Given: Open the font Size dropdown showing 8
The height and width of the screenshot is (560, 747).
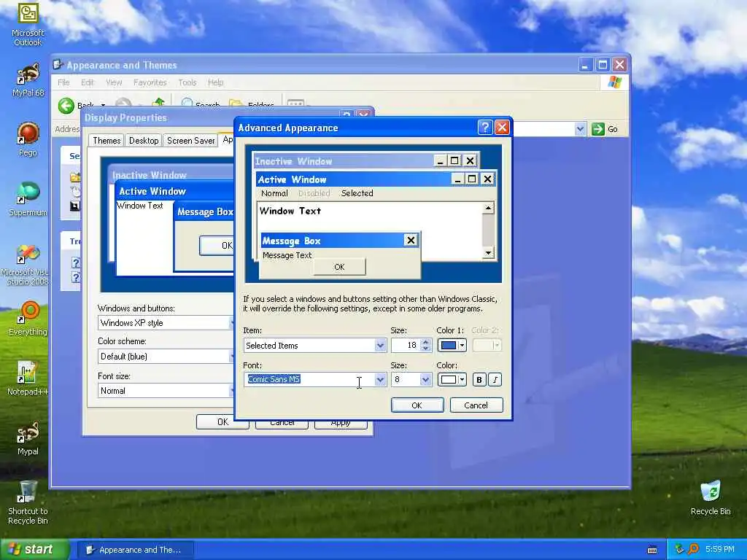Looking at the screenshot, I should pyautogui.click(x=425, y=379).
